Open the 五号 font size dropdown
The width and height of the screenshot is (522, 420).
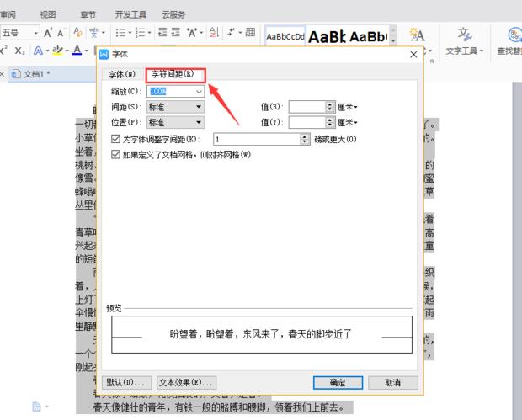[x=35, y=33]
